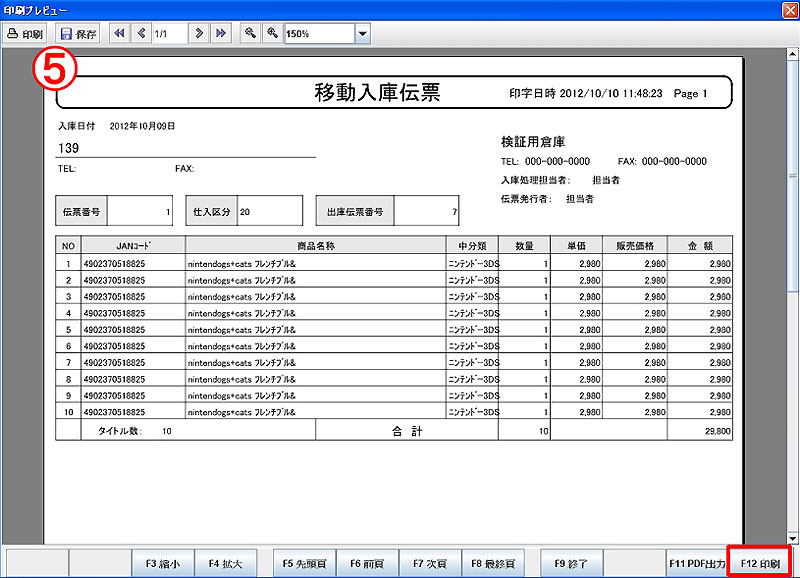Click the 印刷 print button in top toolbar
Screen dimensions: 800x578
[25, 33]
